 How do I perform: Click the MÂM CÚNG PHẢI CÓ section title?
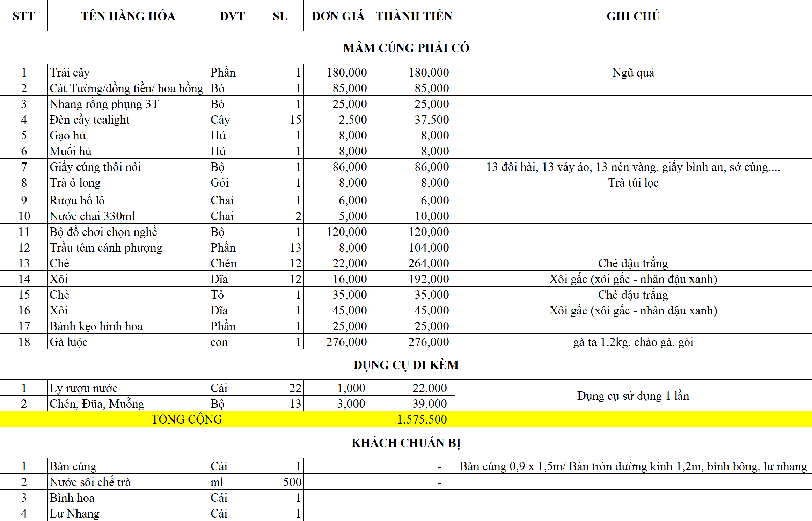click(406, 48)
